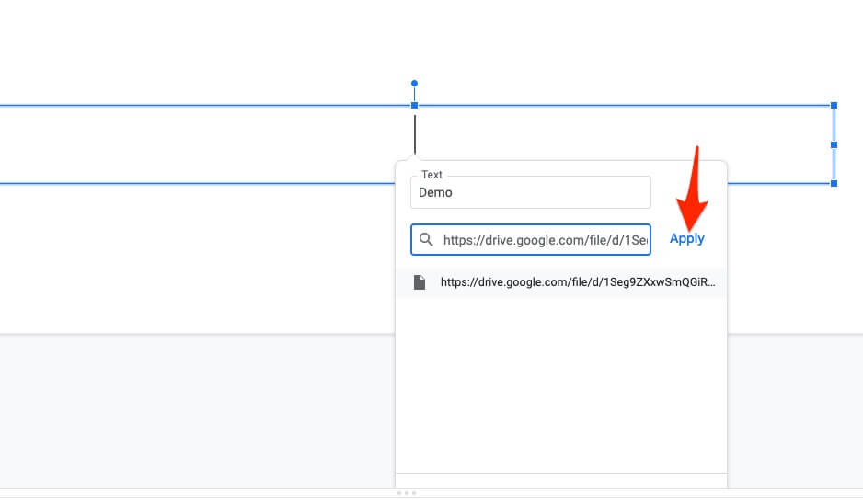Select the top-right corner resize handle

(x=834, y=106)
